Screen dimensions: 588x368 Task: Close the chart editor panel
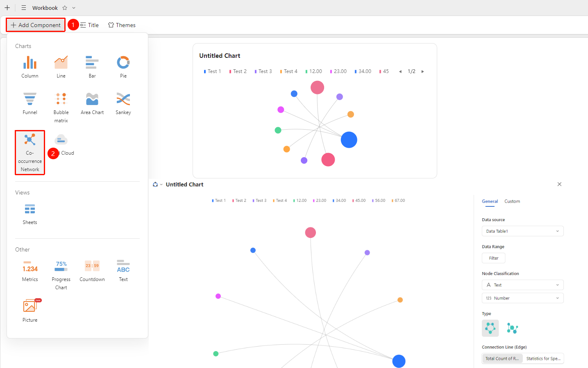559,184
